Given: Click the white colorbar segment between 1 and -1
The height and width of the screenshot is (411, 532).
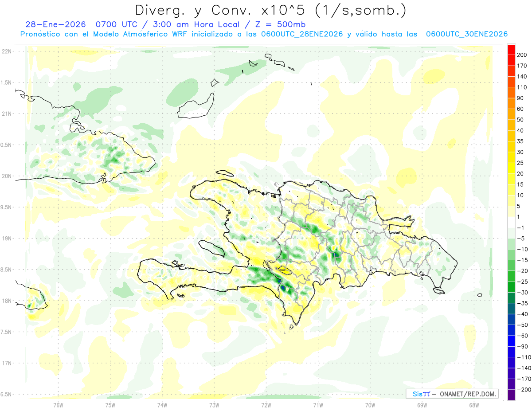Looking at the screenshot, I should (511, 222).
